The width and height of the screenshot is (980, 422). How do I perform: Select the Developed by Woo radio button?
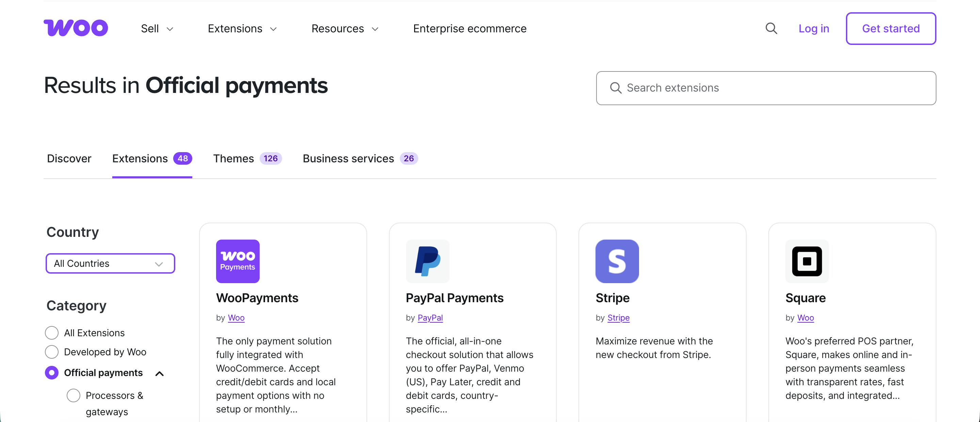(52, 352)
